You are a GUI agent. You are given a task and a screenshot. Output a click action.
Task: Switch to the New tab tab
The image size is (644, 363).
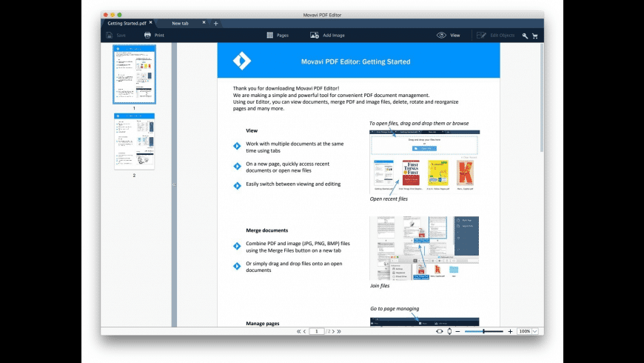tap(180, 24)
